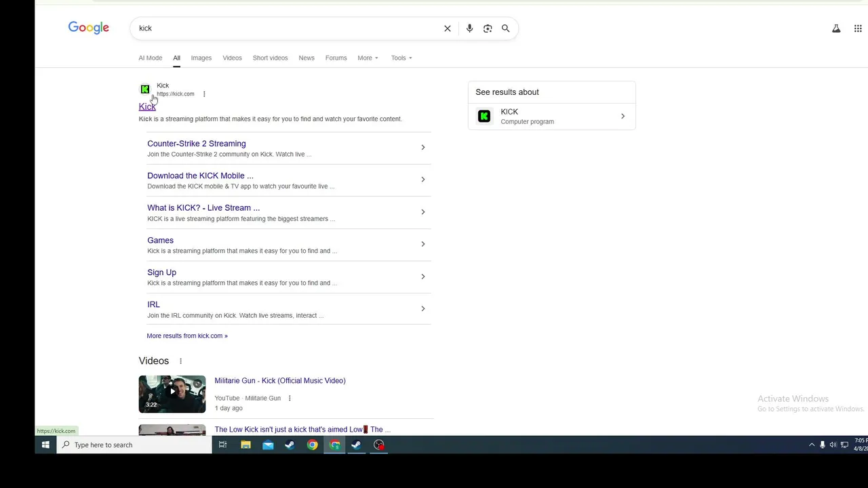
Task: Start a voice search with the microphone icon
Action: click(469, 28)
